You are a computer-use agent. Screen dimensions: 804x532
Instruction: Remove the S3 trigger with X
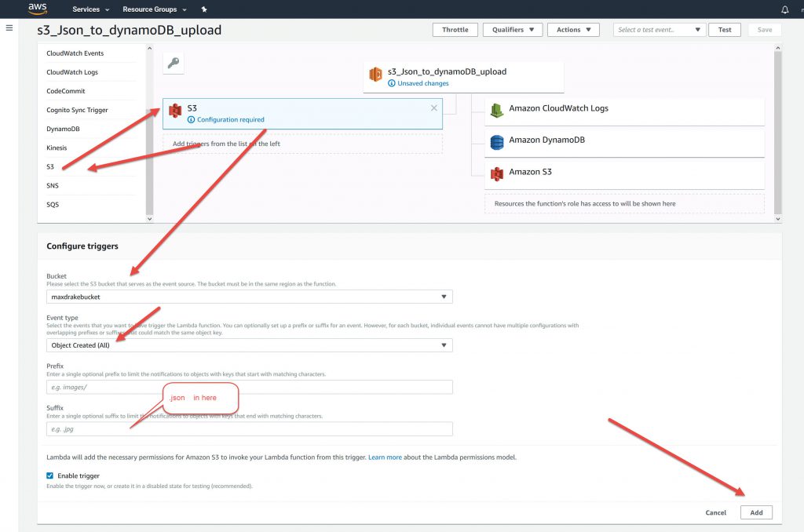[x=434, y=108]
